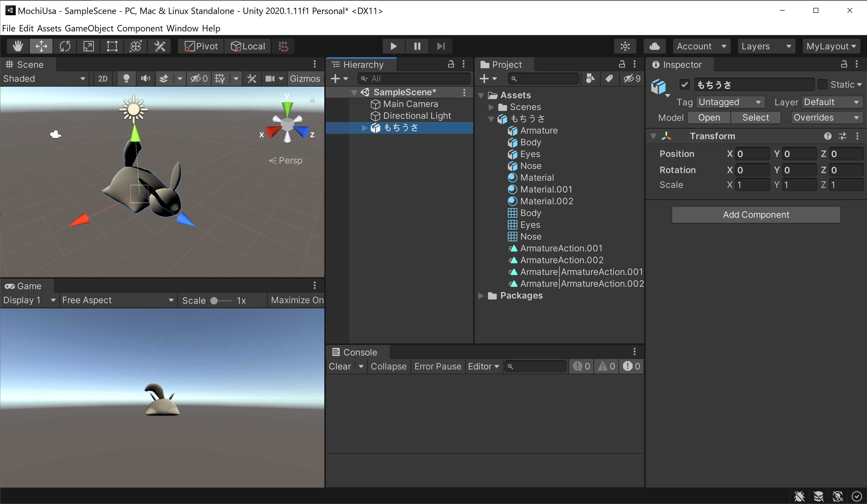Open the Assets menu

(49, 28)
